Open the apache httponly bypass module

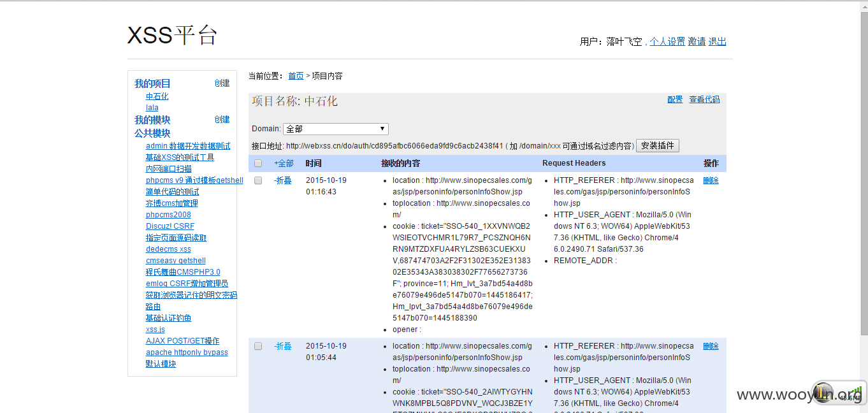(187, 352)
